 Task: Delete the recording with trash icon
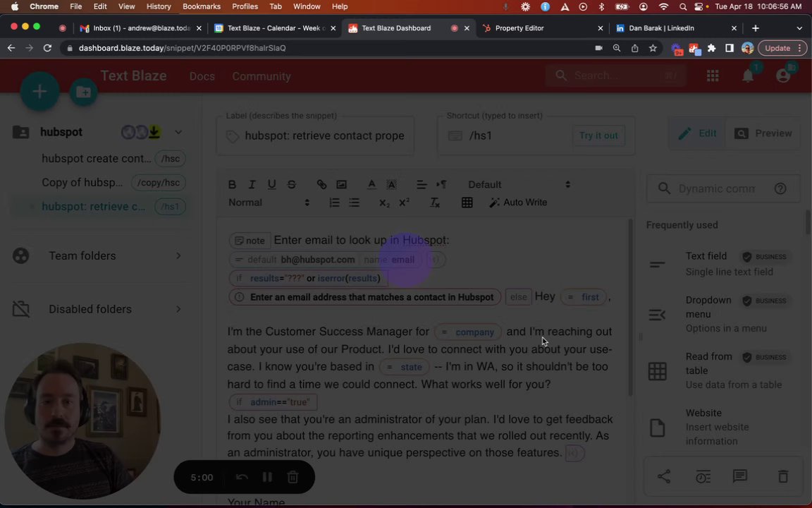click(293, 477)
